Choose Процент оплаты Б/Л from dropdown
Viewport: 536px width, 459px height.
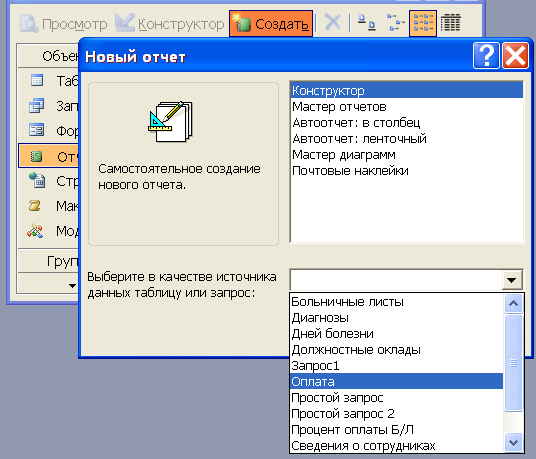pos(397,430)
